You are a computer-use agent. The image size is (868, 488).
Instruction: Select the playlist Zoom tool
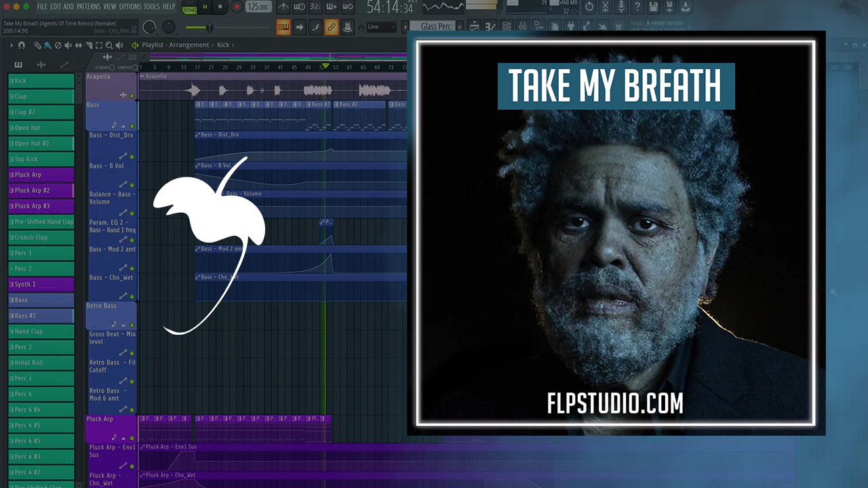(x=109, y=45)
